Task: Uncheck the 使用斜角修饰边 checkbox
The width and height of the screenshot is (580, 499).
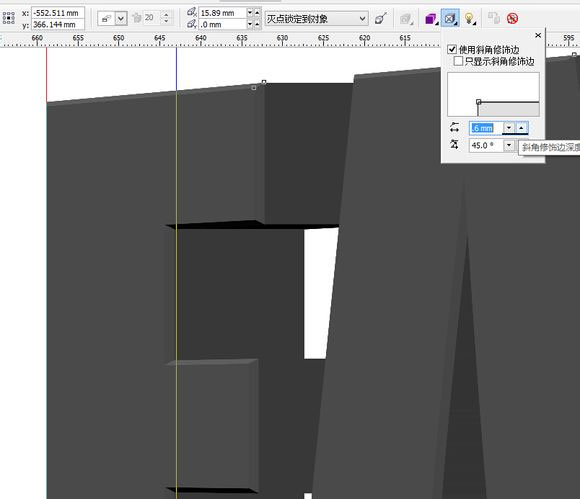Action: click(452, 49)
